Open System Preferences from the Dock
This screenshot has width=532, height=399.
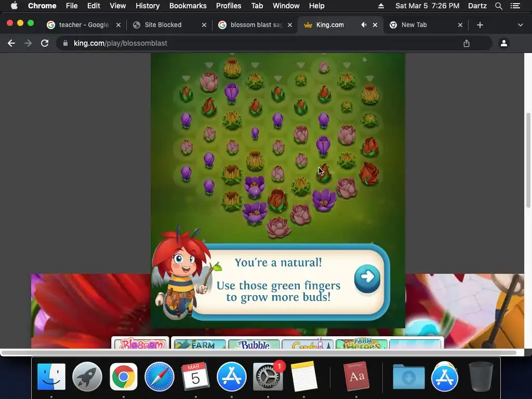[x=268, y=377]
